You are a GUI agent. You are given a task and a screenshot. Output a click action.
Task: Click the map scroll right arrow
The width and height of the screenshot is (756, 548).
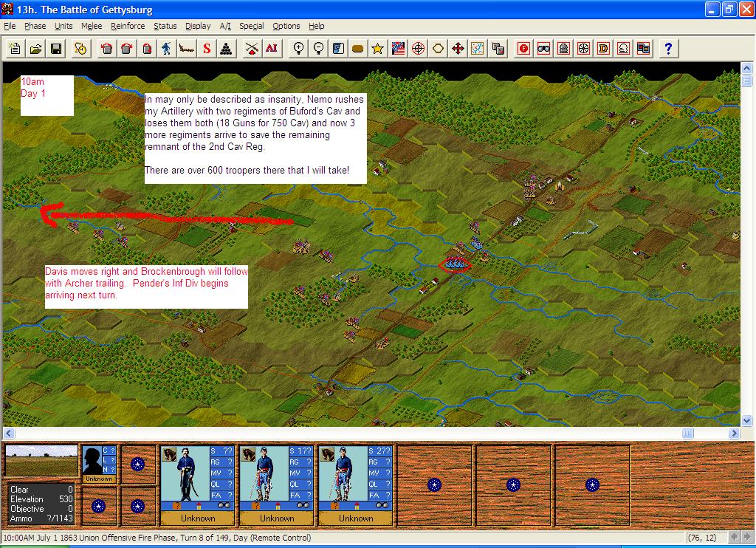(x=734, y=434)
